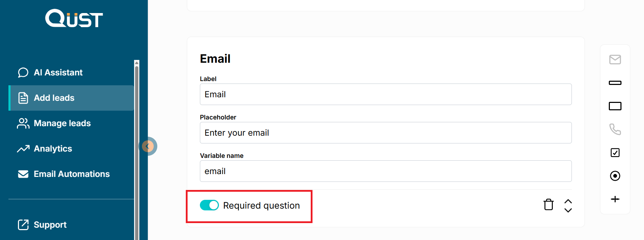Image resolution: width=644 pixels, height=240 pixels.
Task: Open Email Automations menu item
Action: 71,174
